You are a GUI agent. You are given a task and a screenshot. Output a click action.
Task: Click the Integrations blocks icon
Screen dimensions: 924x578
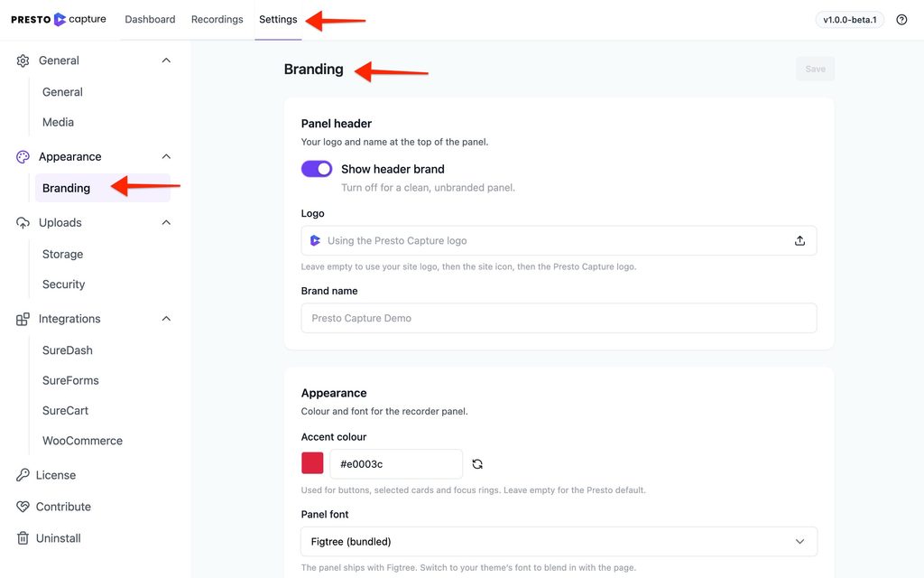coord(23,319)
